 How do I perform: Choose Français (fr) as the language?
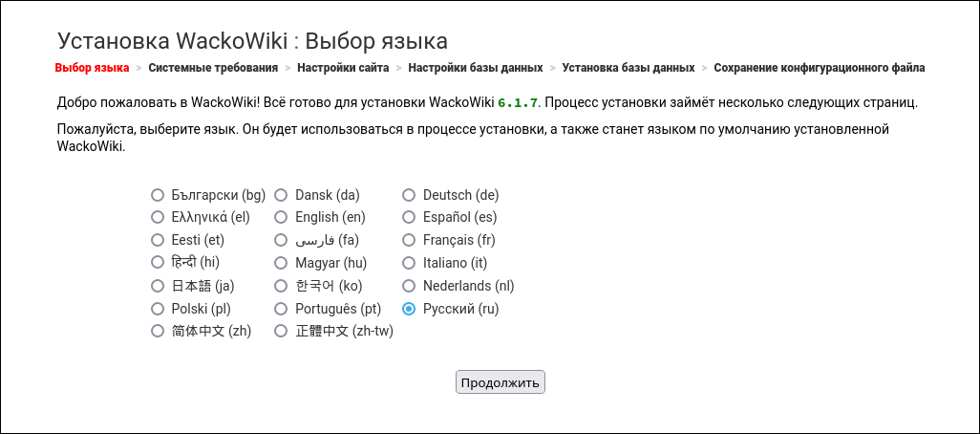[x=409, y=240]
